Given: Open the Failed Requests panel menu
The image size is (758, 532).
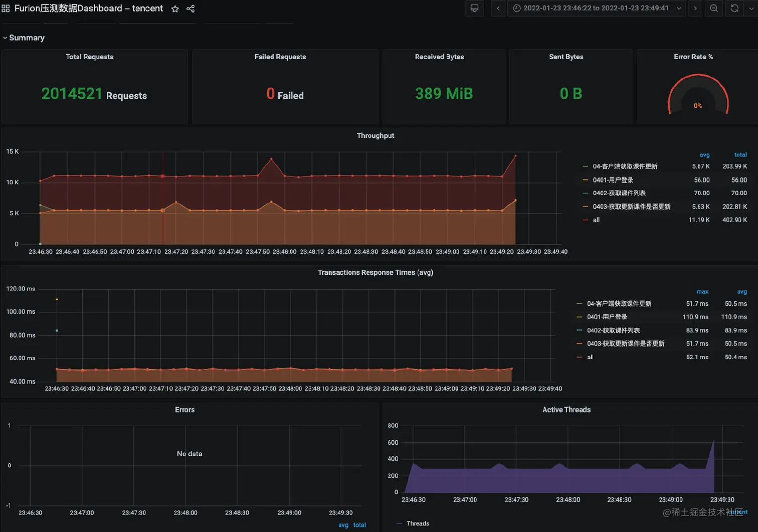Looking at the screenshot, I should [x=280, y=57].
